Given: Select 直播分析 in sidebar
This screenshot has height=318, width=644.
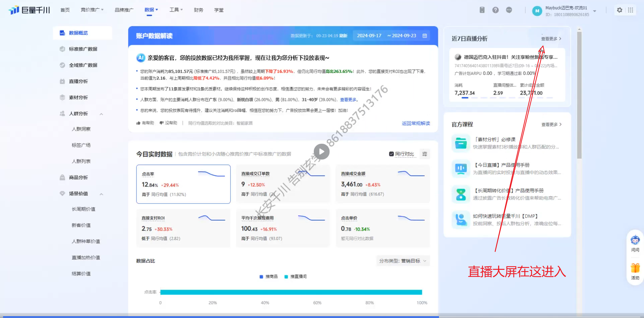Looking at the screenshot, I should pos(78,81).
